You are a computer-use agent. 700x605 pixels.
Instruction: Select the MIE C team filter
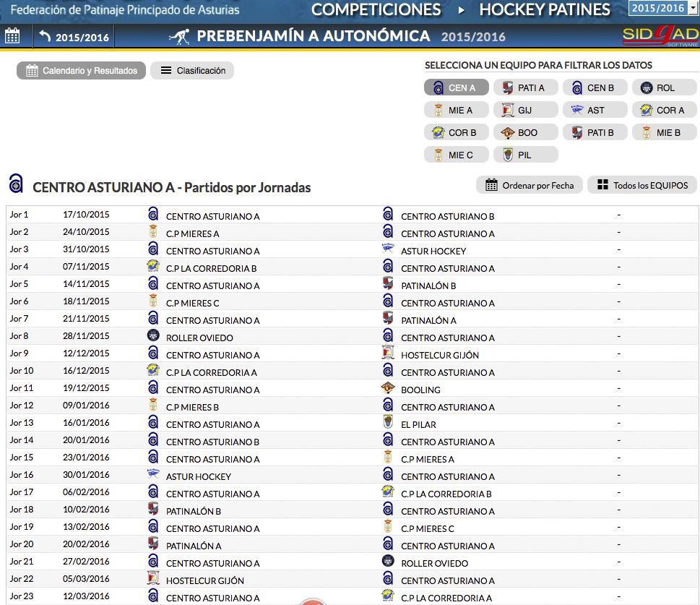pyautogui.click(x=457, y=155)
